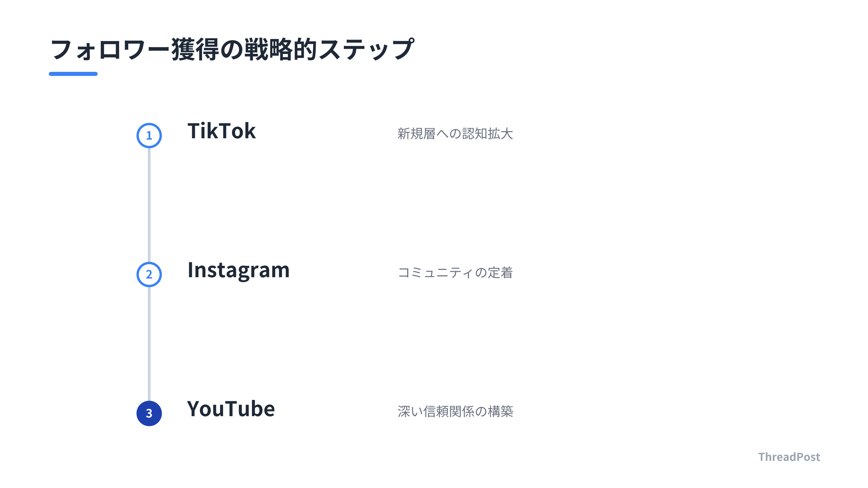The height and width of the screenshot is (488, 868).
Task: Click the step 1 circle marker
Action: (x=149, y=136)
